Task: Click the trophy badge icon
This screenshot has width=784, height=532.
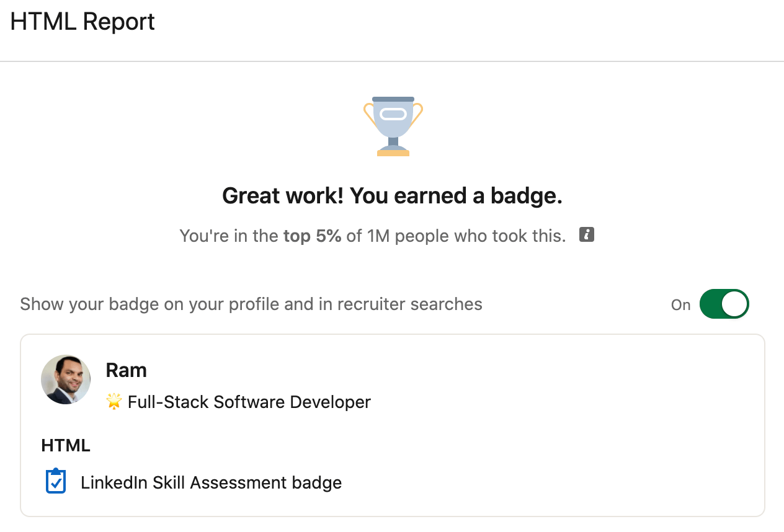Action: tap(392, 126)
